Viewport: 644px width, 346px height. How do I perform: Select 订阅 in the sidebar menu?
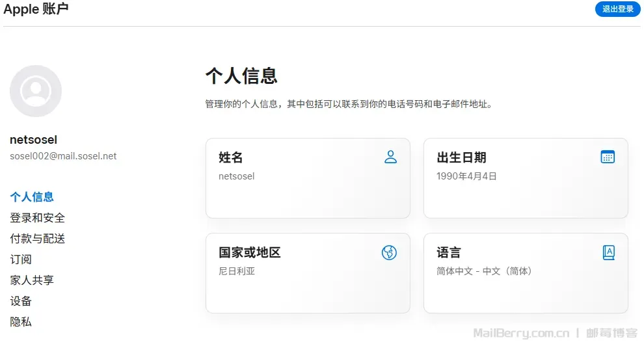21,259
